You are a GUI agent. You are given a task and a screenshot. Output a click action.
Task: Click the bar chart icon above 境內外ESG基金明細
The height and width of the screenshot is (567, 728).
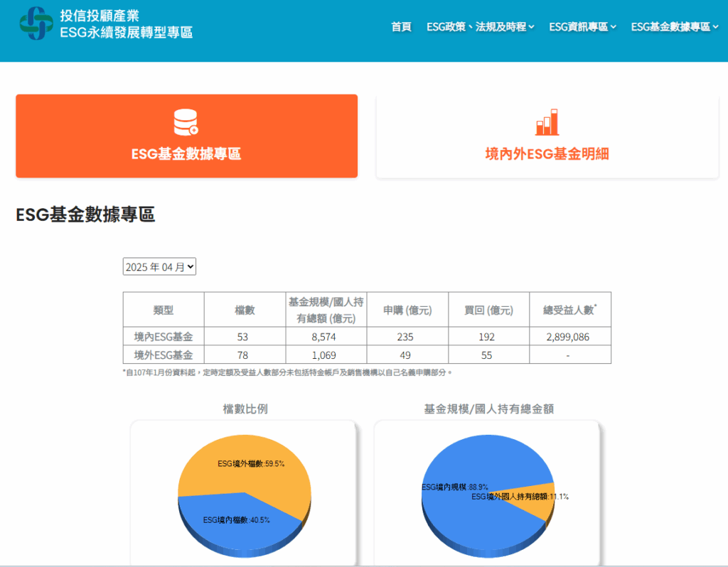(x=547, y=122)
